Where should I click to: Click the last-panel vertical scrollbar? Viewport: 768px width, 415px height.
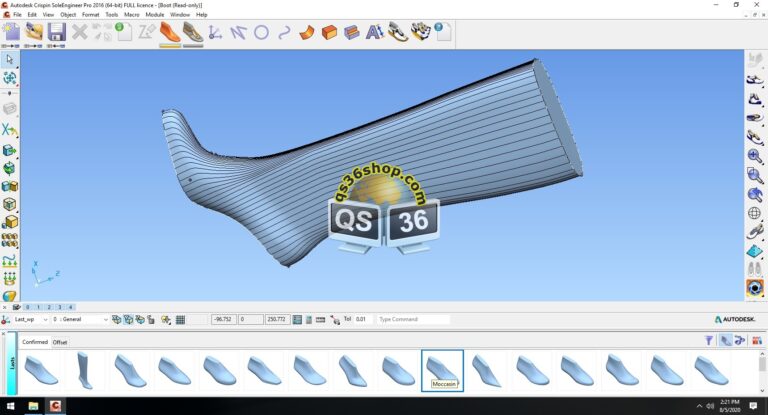(x=762, y=372)
